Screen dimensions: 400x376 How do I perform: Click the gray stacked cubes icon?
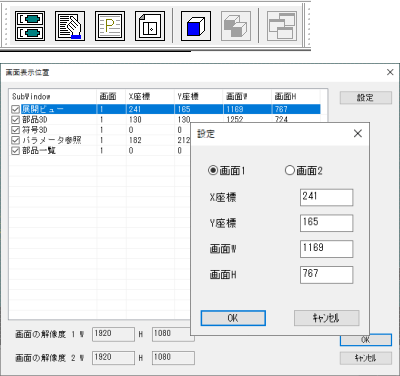pos(236,26)
